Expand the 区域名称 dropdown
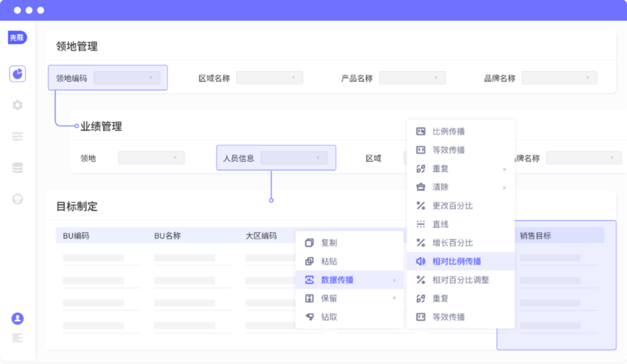This screenshot has height=364, width=627. click(270, 78)
